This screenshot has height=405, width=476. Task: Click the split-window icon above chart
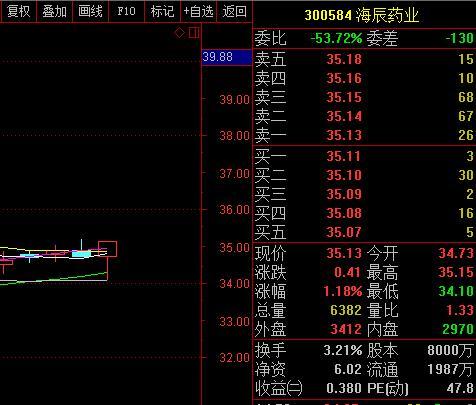click(x=194, y=33)
